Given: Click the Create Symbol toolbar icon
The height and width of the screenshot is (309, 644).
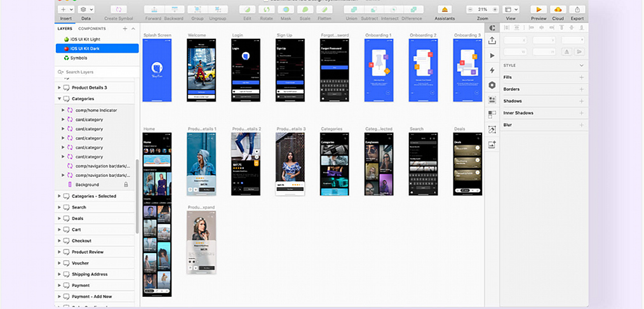Looking at the screenshot, I should pyautogui.click(x=117, y=10).
